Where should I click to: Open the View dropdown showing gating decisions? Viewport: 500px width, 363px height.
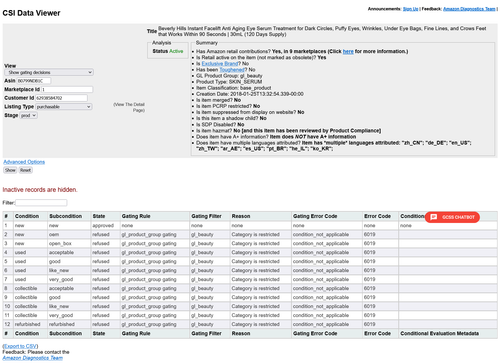49,72
